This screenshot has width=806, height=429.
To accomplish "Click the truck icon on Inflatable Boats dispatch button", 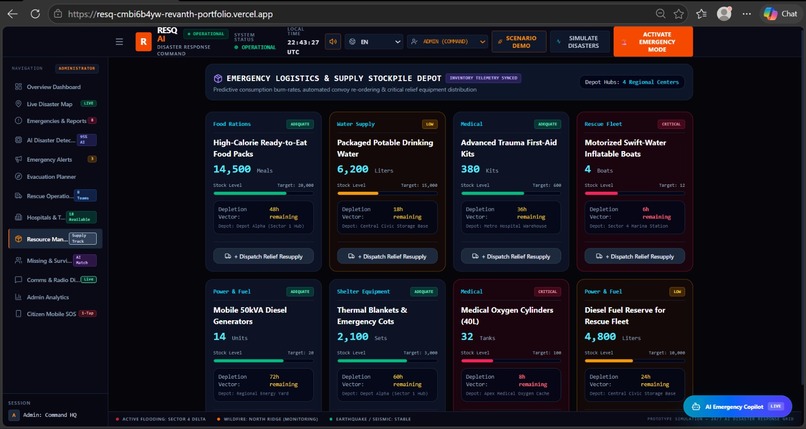I will (599, 256).
